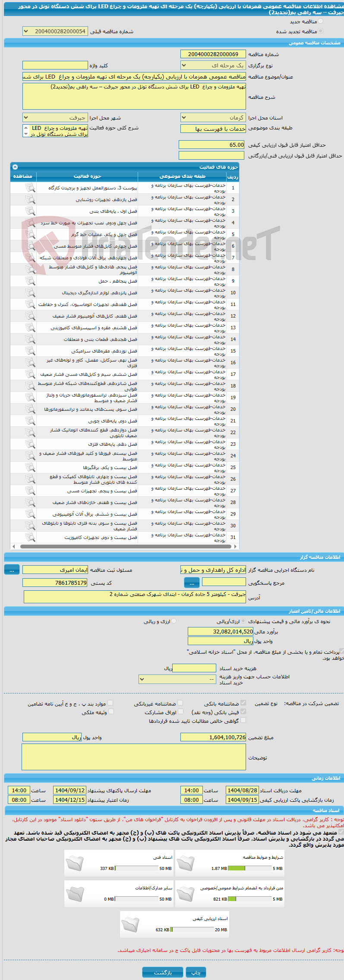344x980 pixels.
Task: Click the چاپ button
Action: (x=196, y=972)
